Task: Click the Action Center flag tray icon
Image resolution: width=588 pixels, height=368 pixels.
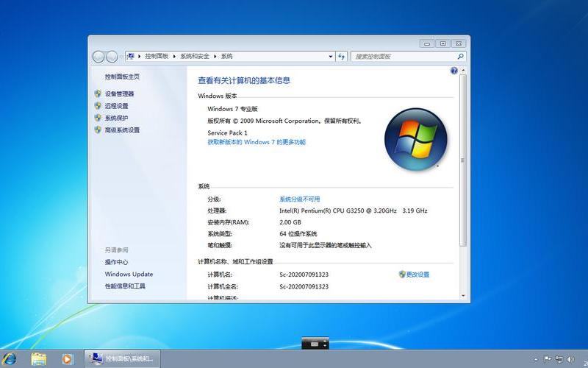Action: pos(548,359)
